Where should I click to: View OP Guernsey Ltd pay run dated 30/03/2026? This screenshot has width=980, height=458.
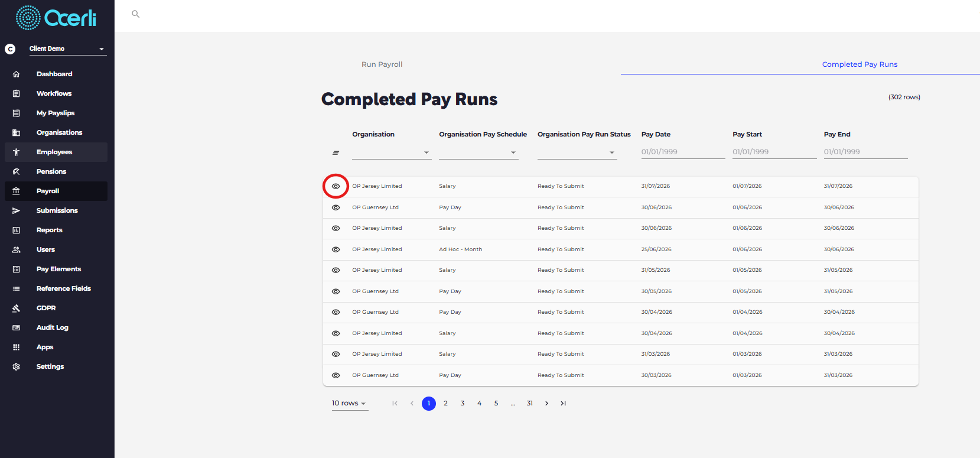point(336,375)
